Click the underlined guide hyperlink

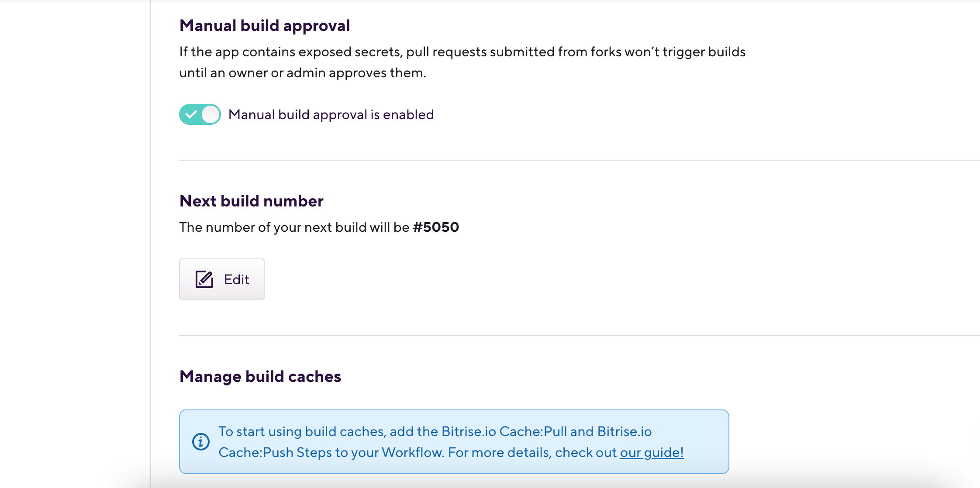click(651, 453)
